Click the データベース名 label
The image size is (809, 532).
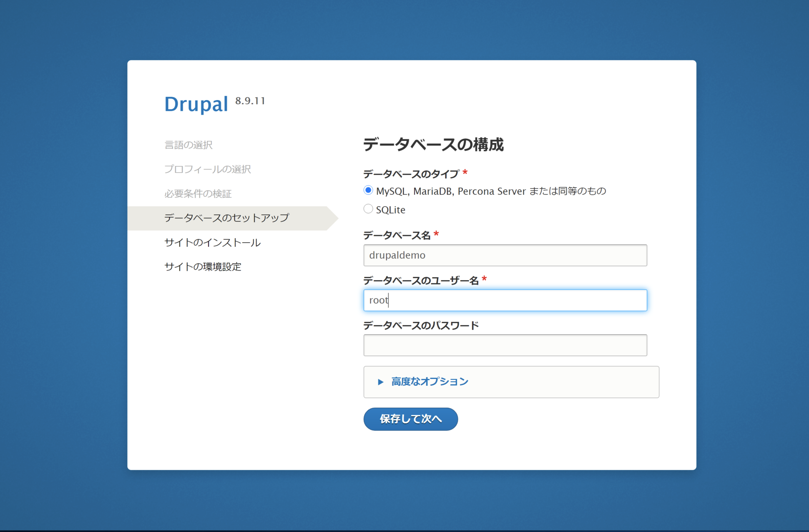[397, 235]
